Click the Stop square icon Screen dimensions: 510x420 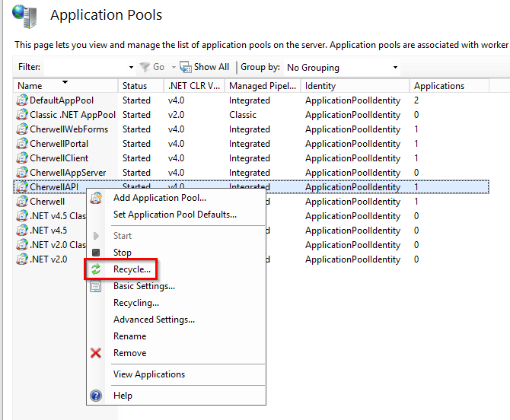[x=96, y=253]
